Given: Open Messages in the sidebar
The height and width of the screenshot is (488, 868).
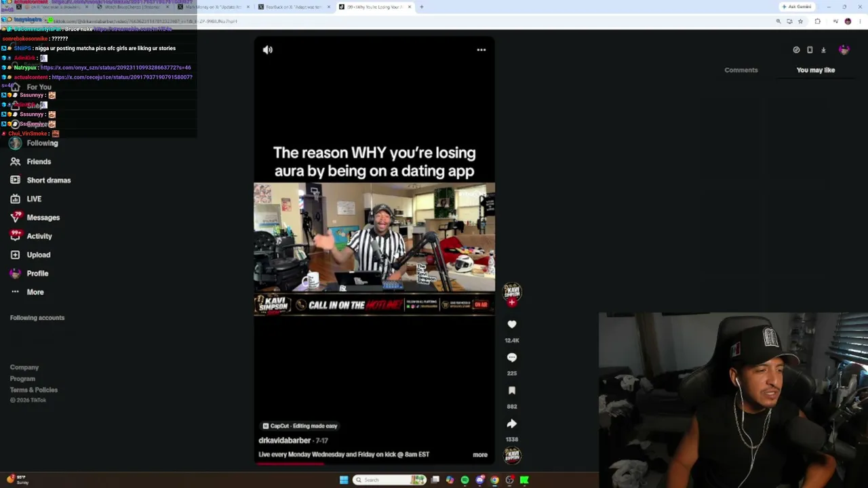Looking at the screenshot, I should click(x=35, y=218).
